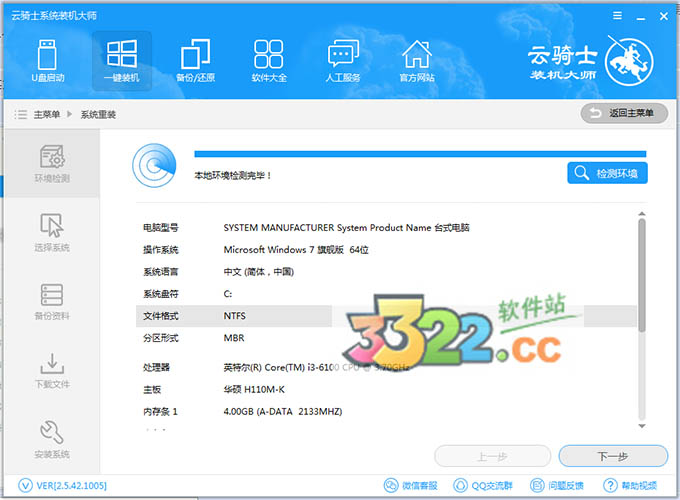Open the 软件大全 software library
Image resolution: width=680 pixels, height=500 pixels.
[269, 61]
